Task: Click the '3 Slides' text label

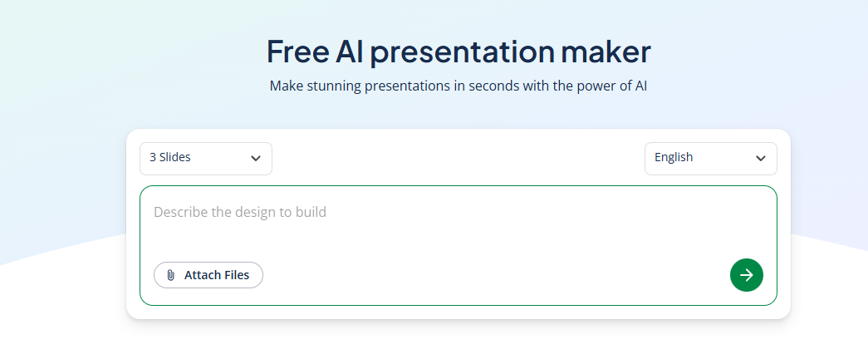Action: pyautogui.click(x=170, y=157)
